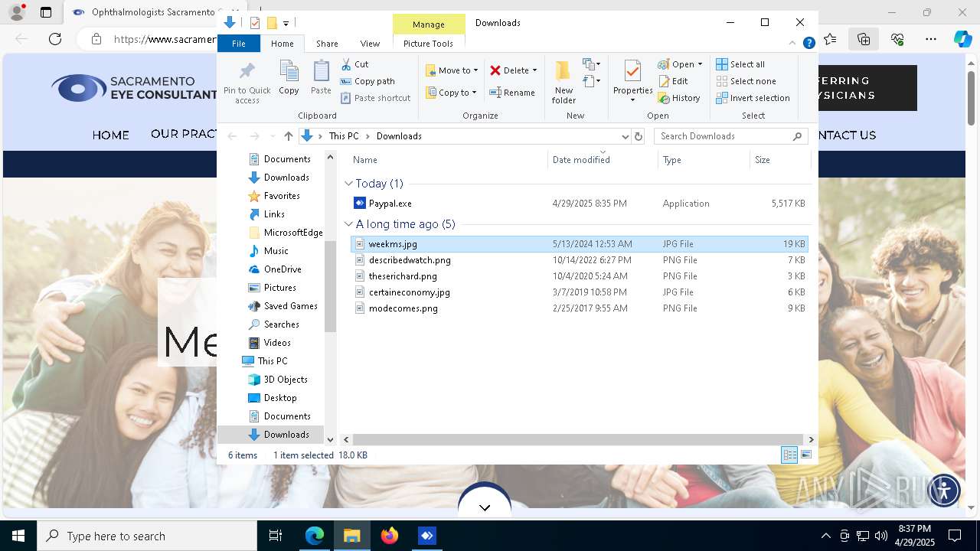Expand Delete options arrow

point(534,70)
